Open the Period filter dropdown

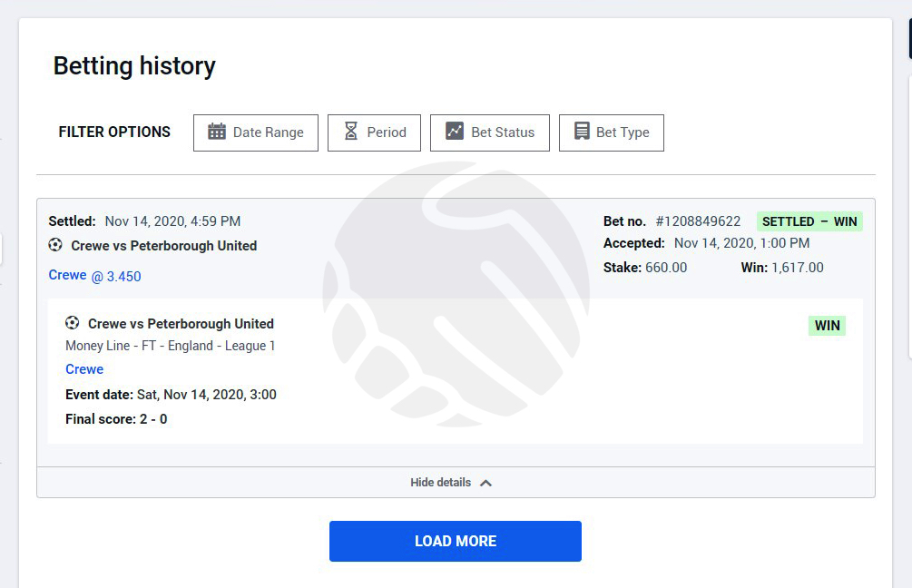pos(374,132)
